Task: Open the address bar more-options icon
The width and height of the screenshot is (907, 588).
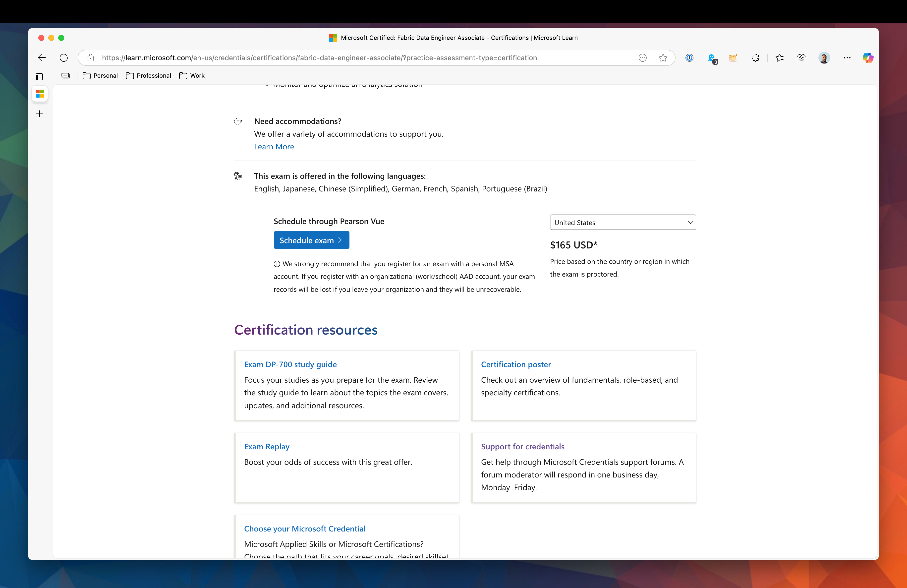Action: click(x=642, y=58)
